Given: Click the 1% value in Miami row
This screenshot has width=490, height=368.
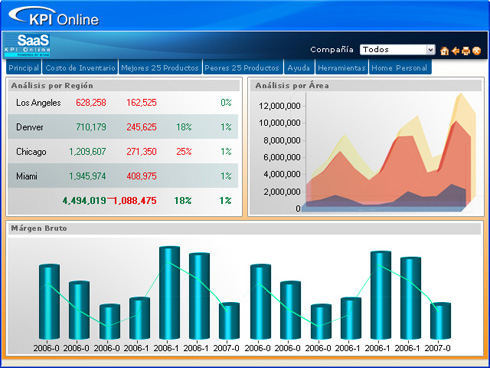Looking at the screenshot, I should pyautogui.click(x=226, y=176).
